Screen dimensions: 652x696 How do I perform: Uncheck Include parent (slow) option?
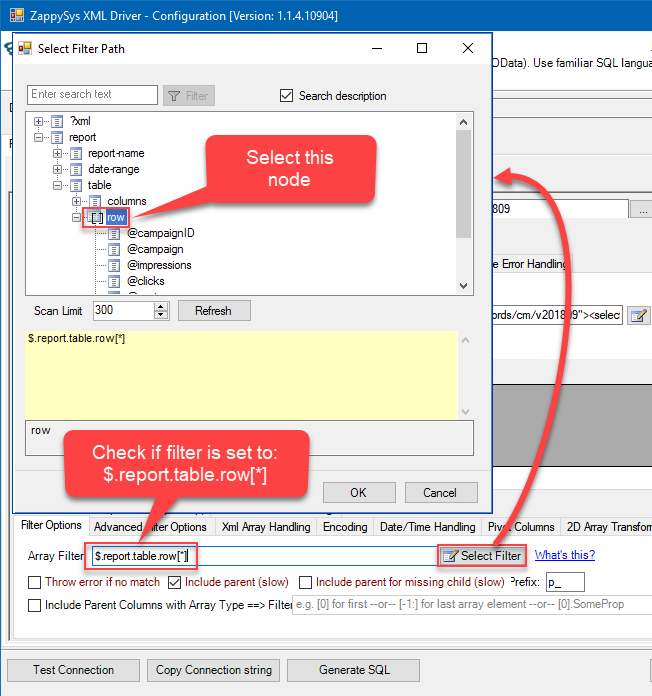175,582
